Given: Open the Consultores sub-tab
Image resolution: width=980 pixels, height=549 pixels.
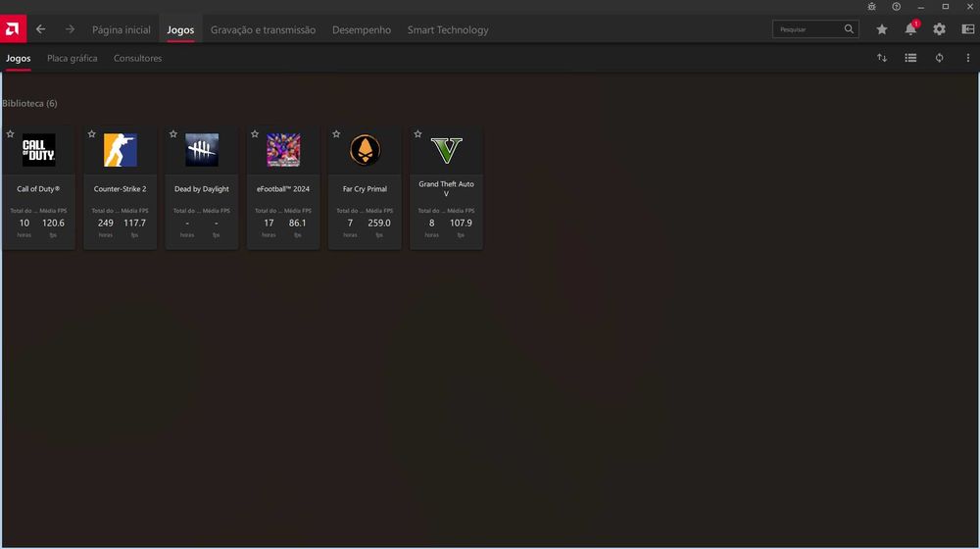Looking at the screenshot, I should pos(137,58).
